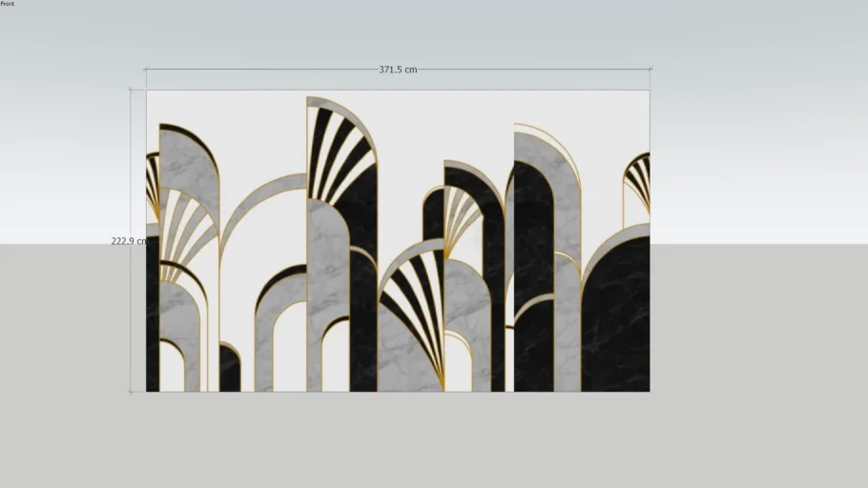This screenshot has height=488, width=868.
Task: Click the Front view label
Action: (x=8, y=4)
